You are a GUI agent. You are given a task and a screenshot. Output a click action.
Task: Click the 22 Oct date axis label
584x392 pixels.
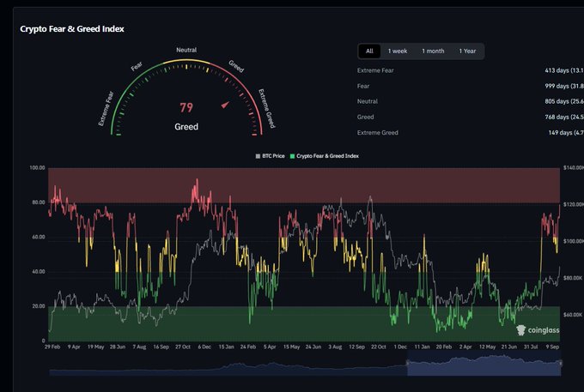pos(379,347)
